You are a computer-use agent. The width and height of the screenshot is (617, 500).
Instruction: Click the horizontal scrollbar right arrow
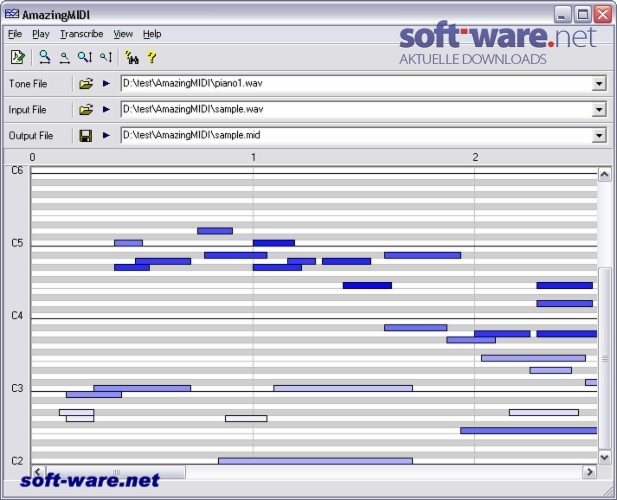589,471
